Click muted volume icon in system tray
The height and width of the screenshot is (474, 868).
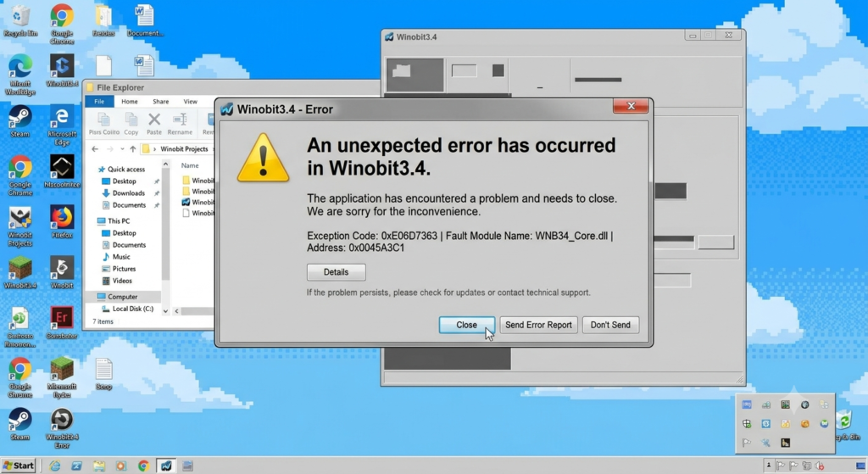820,466
